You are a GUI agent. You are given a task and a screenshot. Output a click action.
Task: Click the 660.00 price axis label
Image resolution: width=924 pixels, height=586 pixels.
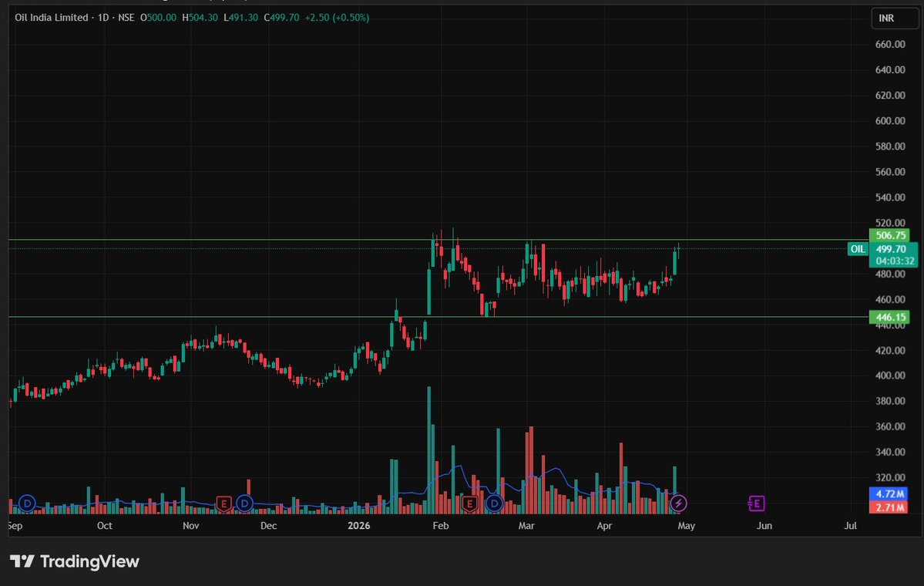890,44
